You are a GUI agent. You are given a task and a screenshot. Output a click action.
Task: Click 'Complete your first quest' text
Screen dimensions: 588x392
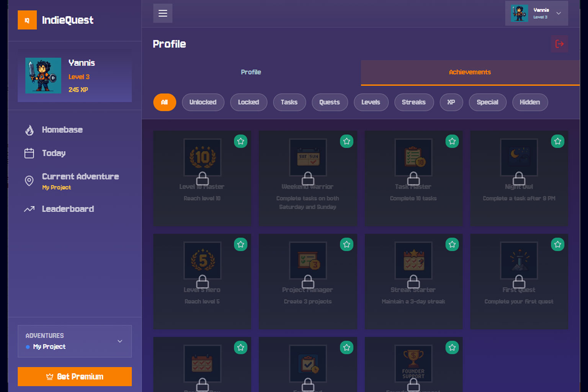pos(519,302)
